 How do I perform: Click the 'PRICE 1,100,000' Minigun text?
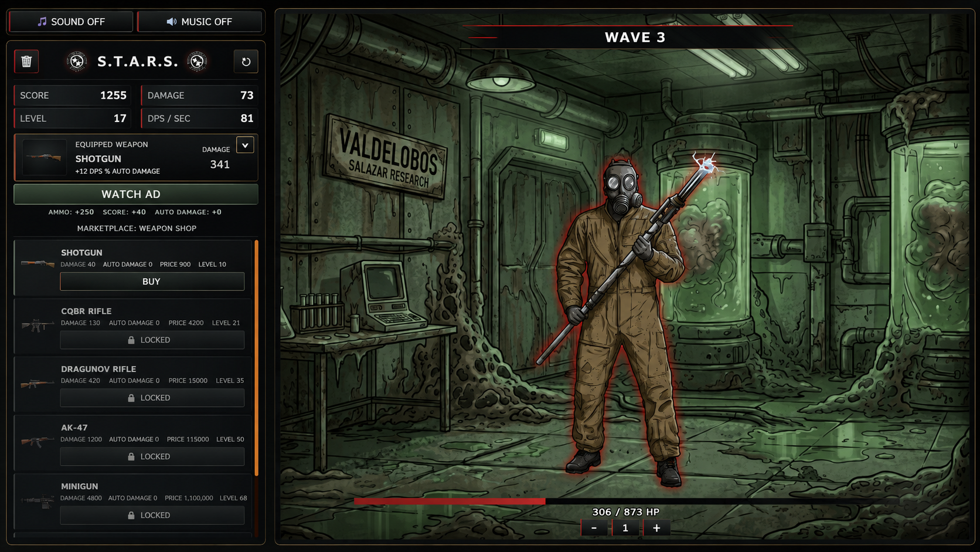pos(189,498)
